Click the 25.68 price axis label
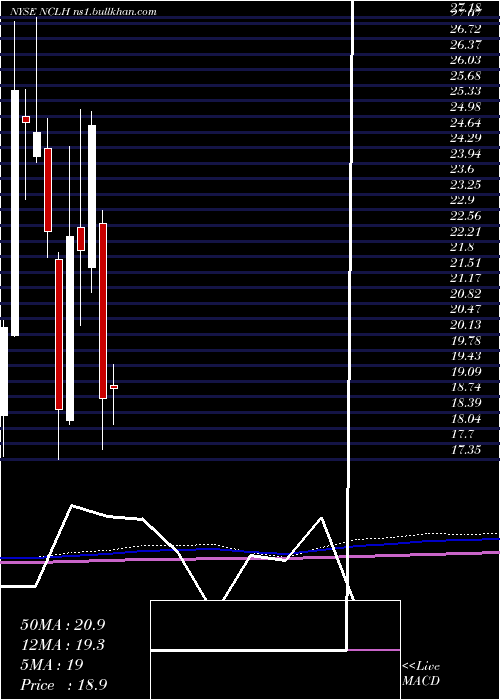This screenshot has height=700, width=500. (466, 76)
